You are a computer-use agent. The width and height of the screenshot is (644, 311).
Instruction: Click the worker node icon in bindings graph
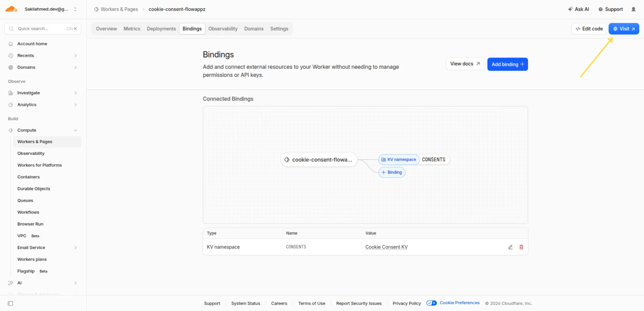point(287,160)
